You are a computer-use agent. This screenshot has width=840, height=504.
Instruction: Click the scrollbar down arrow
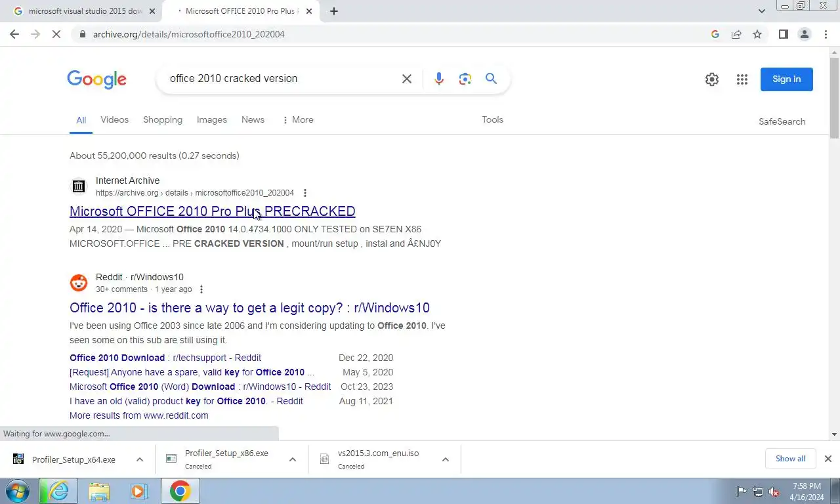coord(834,434)
